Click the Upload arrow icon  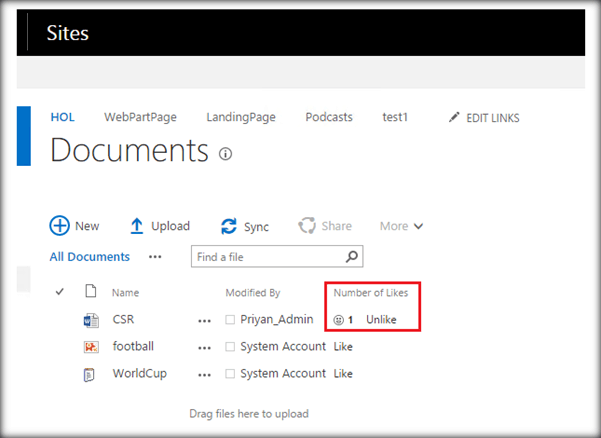137,226
